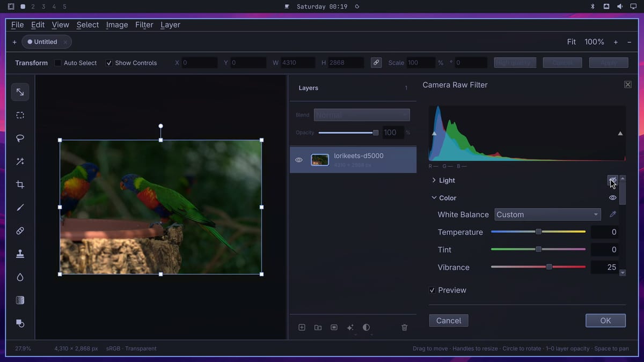Click the 100% zoom button
The width and height of the screenshot is (644, 362).
594,42
